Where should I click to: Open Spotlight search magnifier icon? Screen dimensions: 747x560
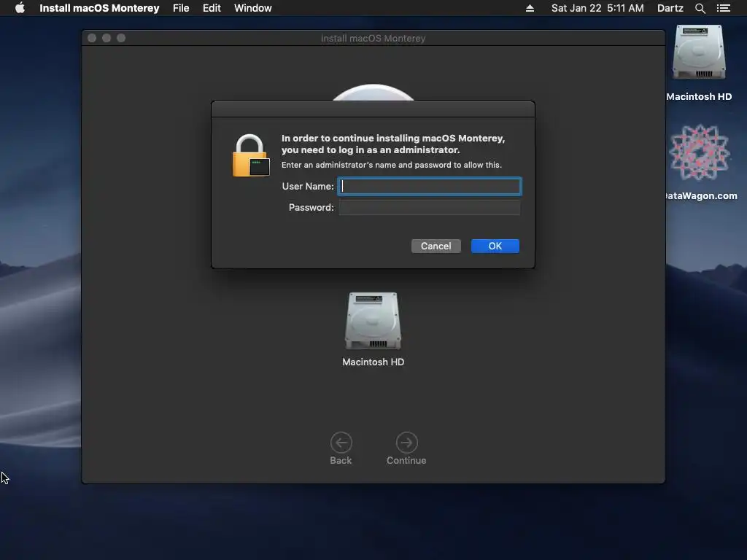click(x=700, y=8)
